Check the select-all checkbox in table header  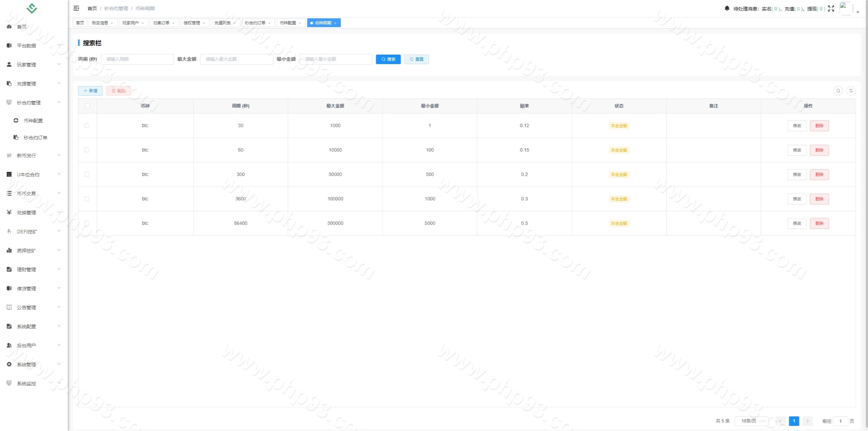click(x=87, y=106)
